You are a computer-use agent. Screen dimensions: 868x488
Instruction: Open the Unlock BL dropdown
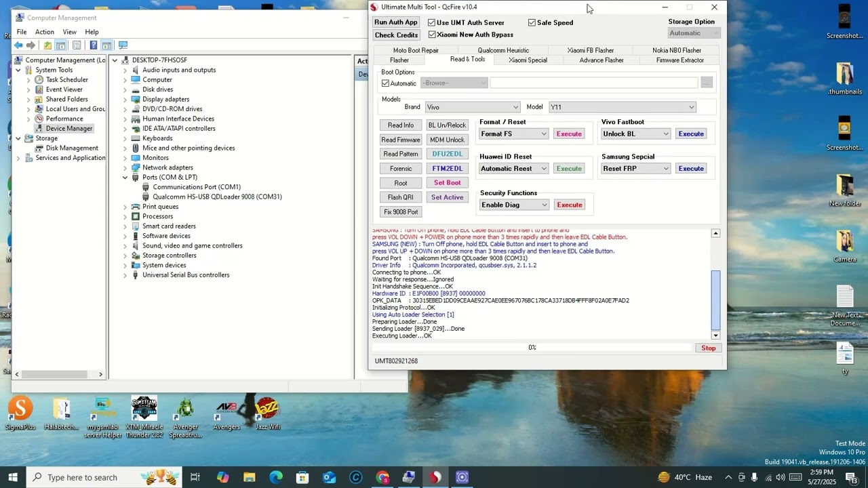635,134
